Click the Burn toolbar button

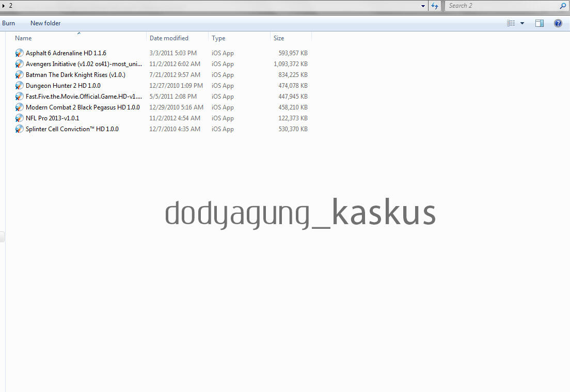tap(8, 23)
